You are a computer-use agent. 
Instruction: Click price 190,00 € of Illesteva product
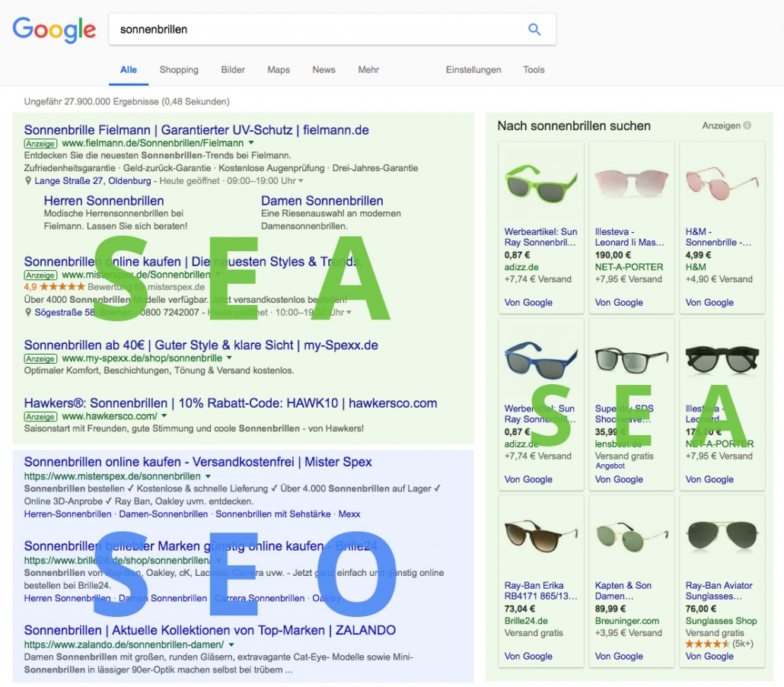point(613,255)
